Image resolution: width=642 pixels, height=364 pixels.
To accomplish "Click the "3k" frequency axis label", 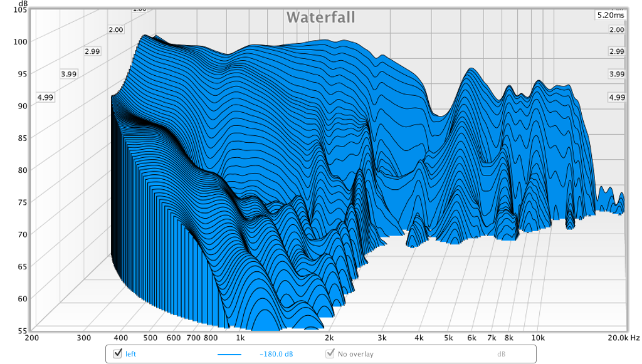I will (382, 338).
